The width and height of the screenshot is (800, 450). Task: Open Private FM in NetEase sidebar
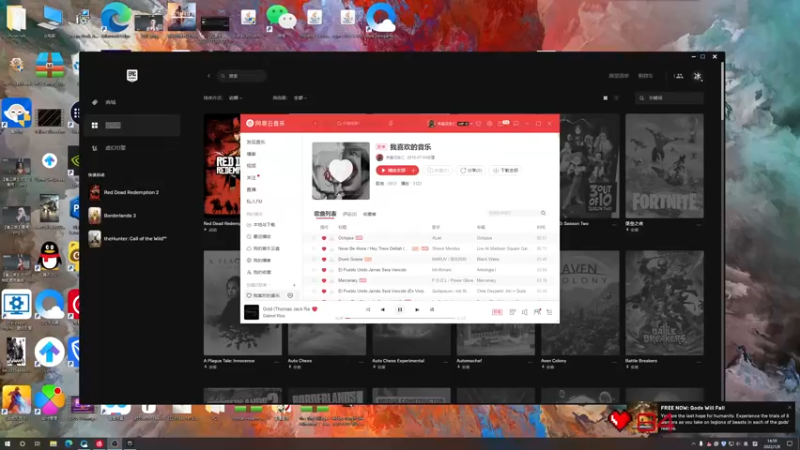255,202
